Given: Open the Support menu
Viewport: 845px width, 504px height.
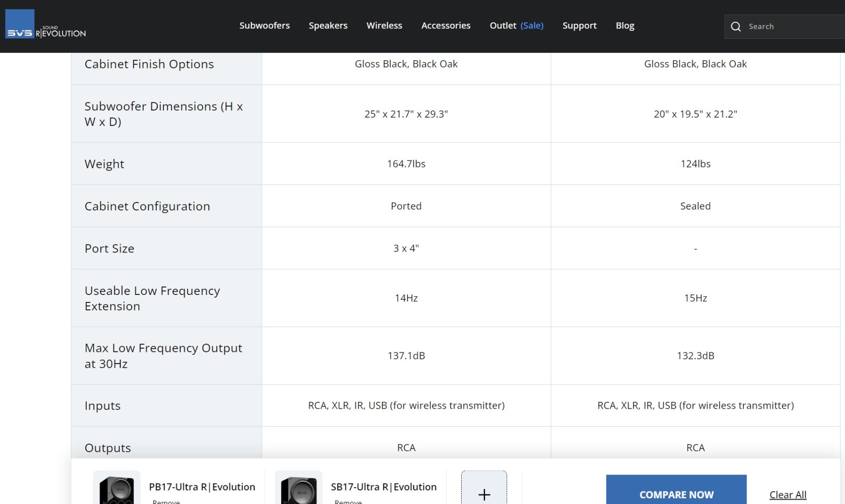Looking at the screenshot, I should coord(579,26).
